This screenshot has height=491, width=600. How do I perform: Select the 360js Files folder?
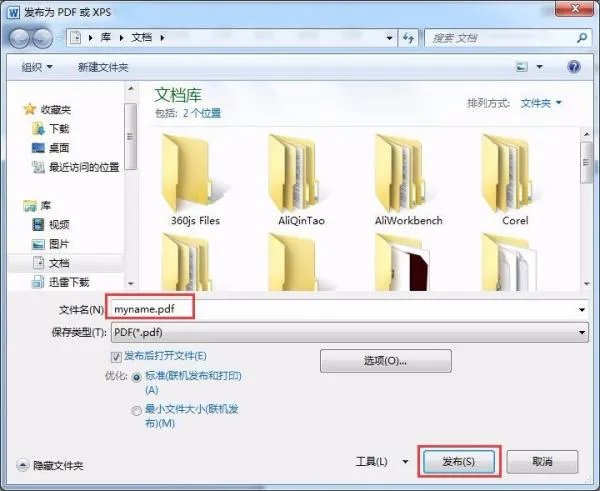[195, 180]
